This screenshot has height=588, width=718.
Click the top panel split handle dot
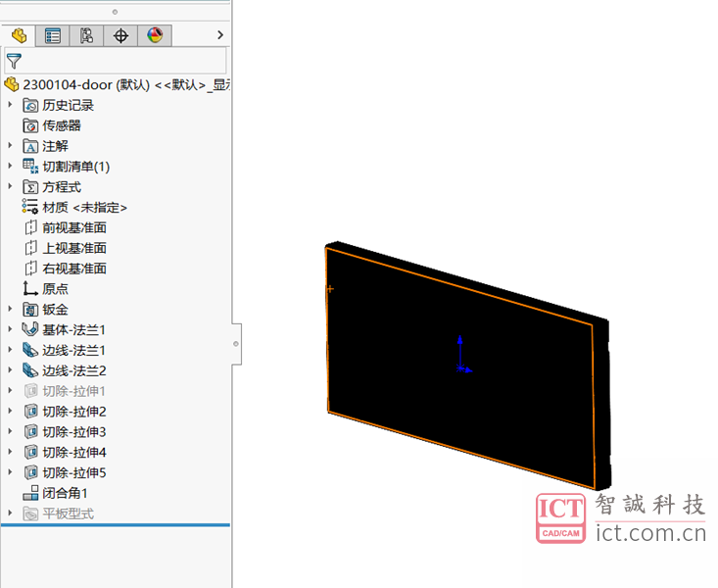tap(115, 12)
